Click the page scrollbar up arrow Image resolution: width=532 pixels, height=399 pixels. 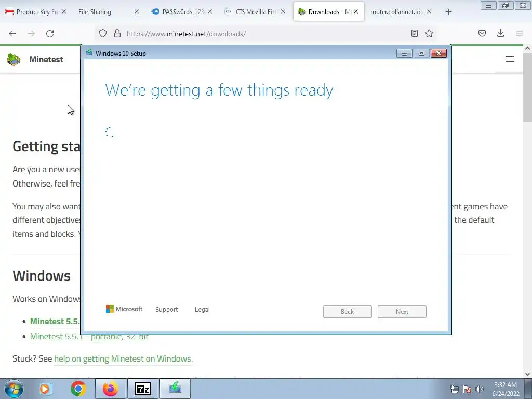[x=528, y=48]
